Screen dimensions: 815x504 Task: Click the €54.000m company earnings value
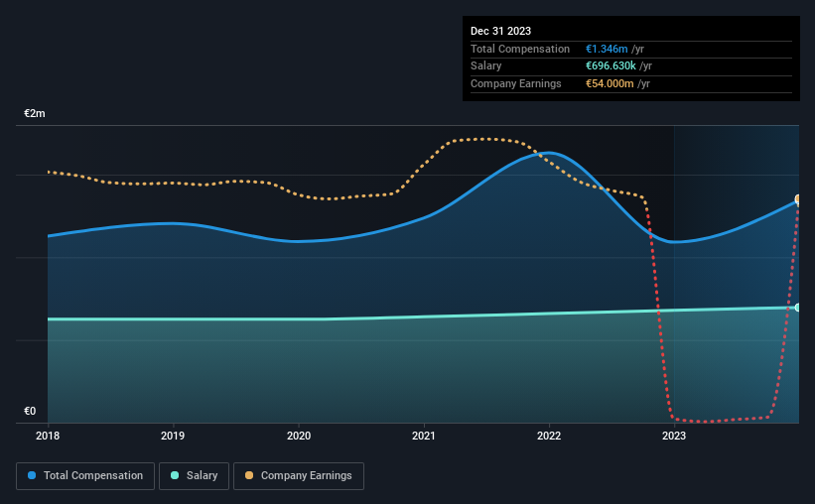610,83
